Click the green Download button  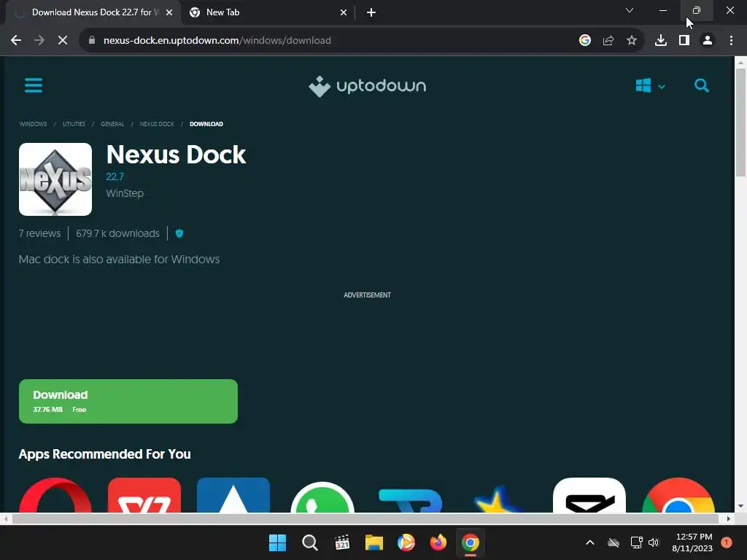click(x=128, y=402)
